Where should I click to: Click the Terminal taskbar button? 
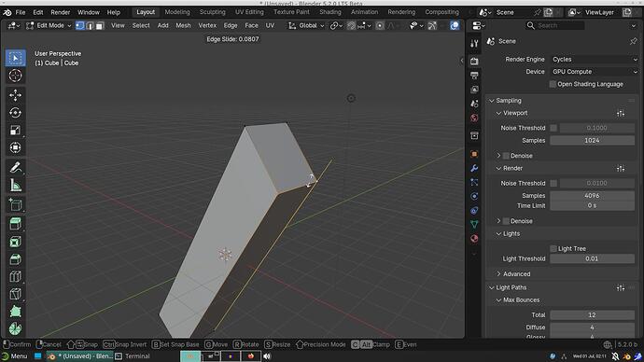pyautogui.click(x=133, y=356)
